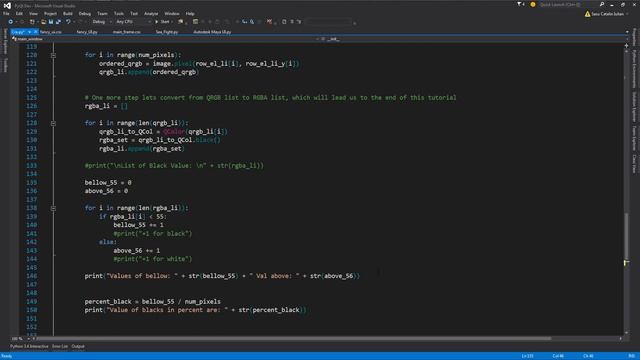Click the account warning triangle icon
The height and width of the screenshot is (360, 640).
tap(587, 14)
